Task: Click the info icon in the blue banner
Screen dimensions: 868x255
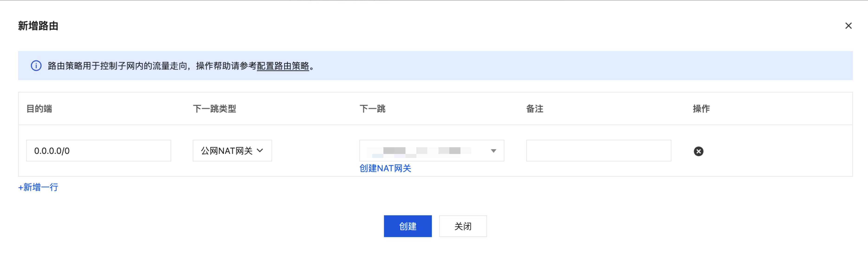Action: coord(36,66)
